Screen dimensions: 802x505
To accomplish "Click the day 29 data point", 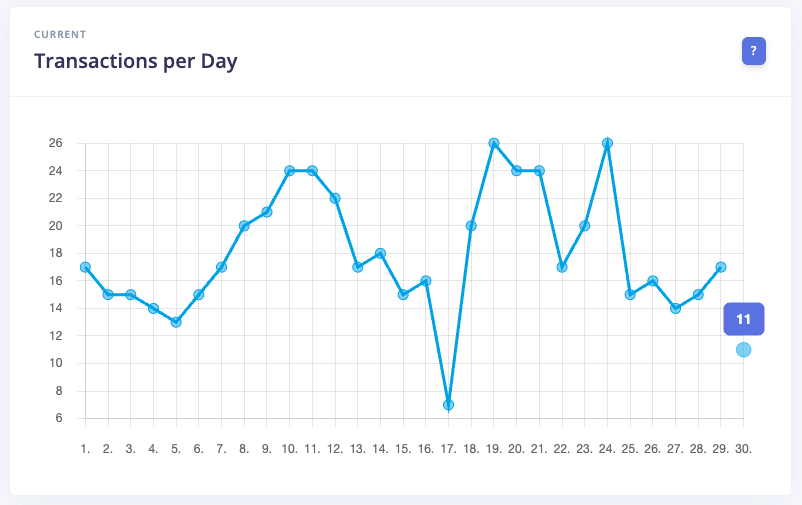I will click(720, 267).
